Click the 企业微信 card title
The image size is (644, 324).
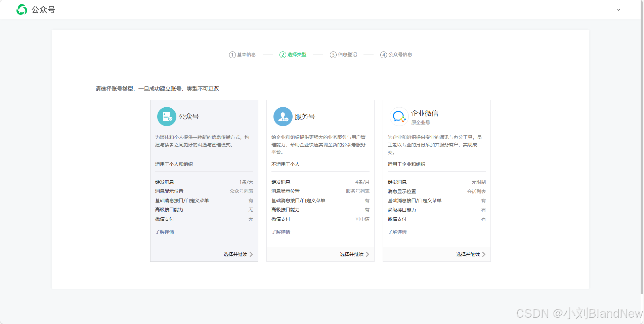tap(425, 113)
